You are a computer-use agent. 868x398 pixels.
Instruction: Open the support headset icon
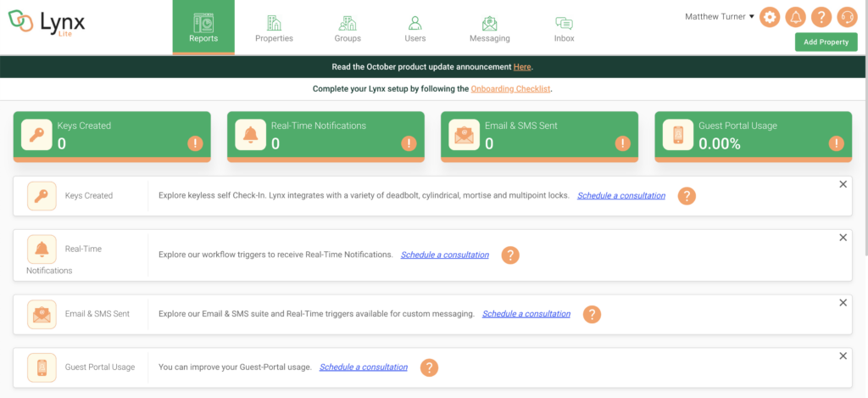[847, 17]
